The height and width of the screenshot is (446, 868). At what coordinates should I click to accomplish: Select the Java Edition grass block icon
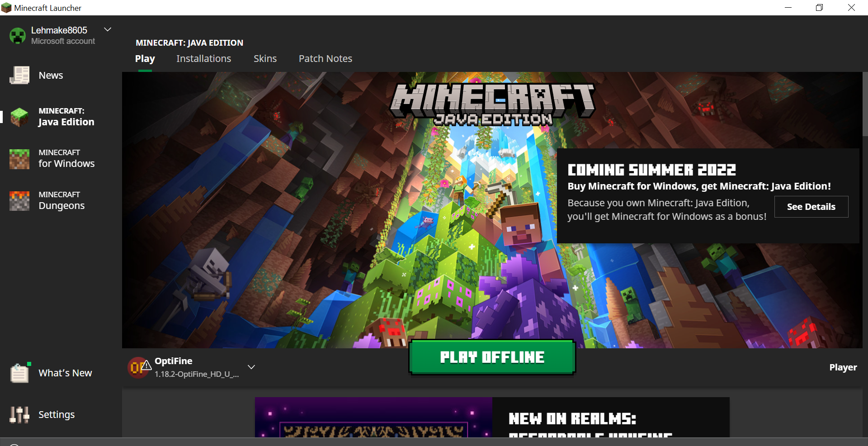[19, 117]
